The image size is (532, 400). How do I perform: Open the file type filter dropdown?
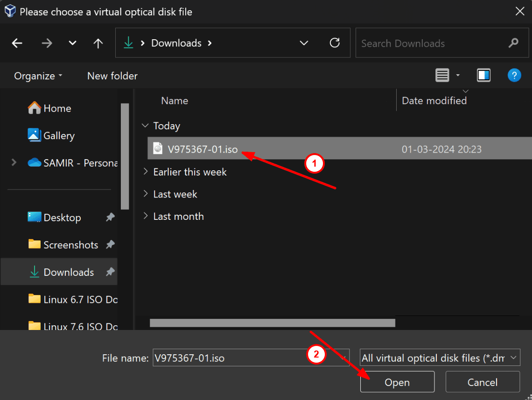[440, 358]
